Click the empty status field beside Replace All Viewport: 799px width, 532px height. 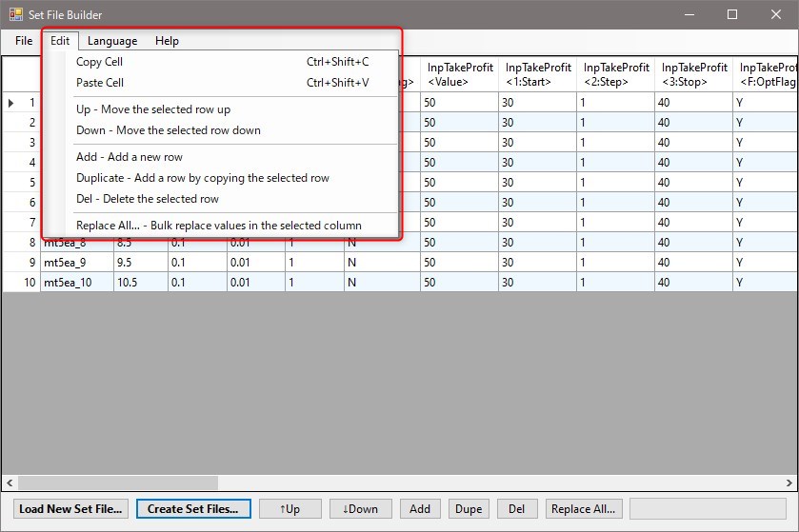[708, 508]
